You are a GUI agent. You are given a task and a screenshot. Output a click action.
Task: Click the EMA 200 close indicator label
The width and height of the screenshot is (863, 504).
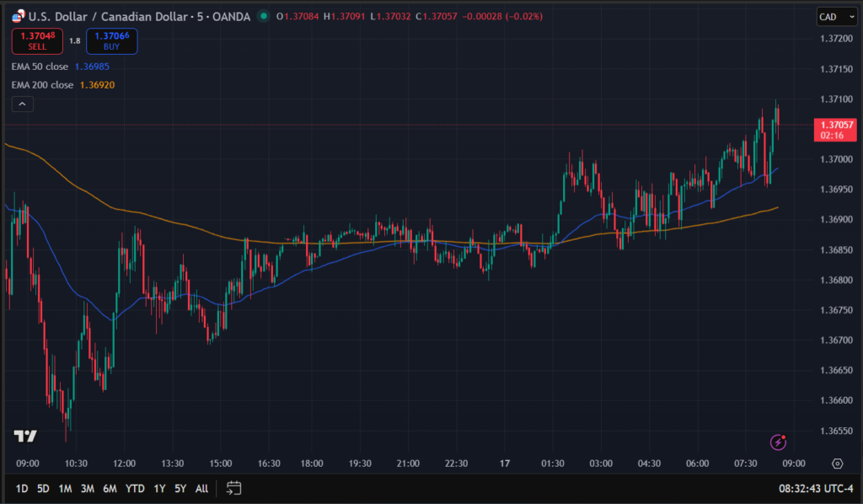coord(42,85)
